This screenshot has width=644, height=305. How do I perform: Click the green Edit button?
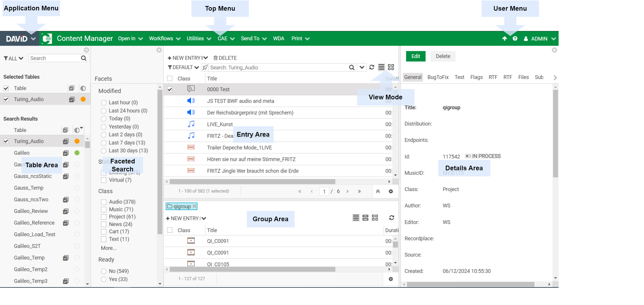tap(415, 56)
